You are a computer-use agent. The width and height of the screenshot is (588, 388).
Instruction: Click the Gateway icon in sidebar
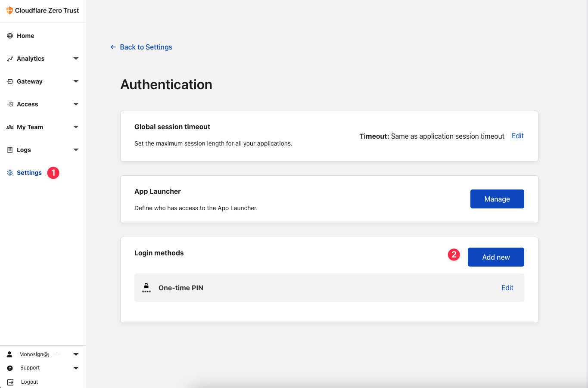(x=10, y=81)
